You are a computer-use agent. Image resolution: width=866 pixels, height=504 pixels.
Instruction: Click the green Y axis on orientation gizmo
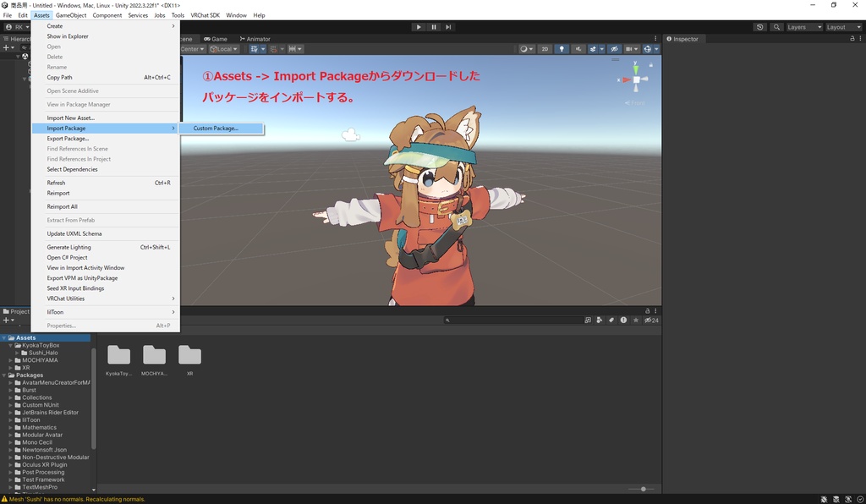point(636,69)
